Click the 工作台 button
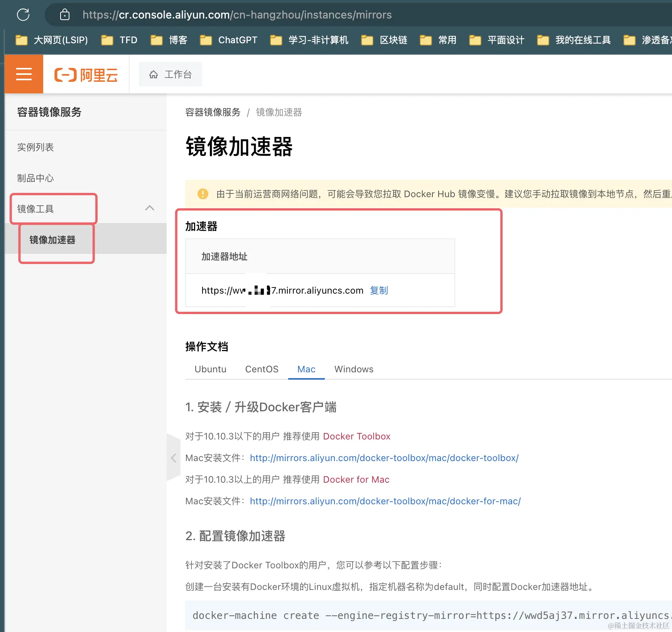672x632 pixels. (171, 74)
